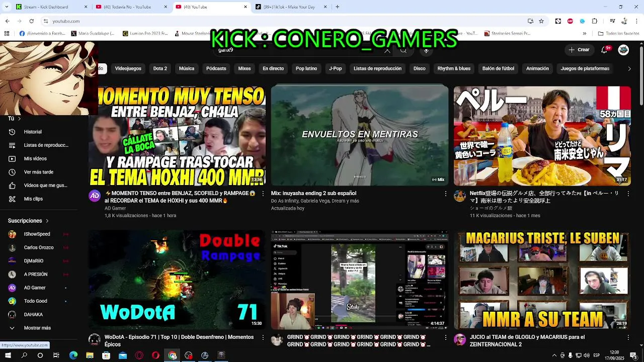Open Vídeos que me gustan
Screen dimensions: 644x362
[x=38, y=186]
